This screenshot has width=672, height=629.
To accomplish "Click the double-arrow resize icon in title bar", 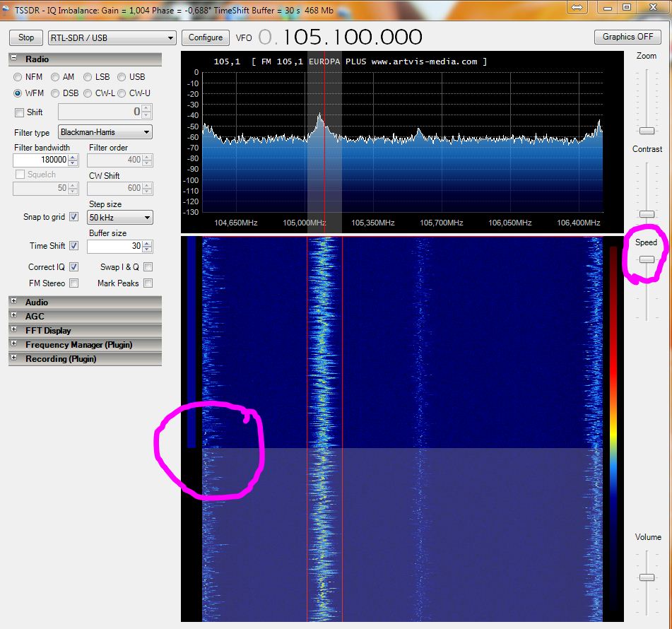I will [x=577, y=7].
